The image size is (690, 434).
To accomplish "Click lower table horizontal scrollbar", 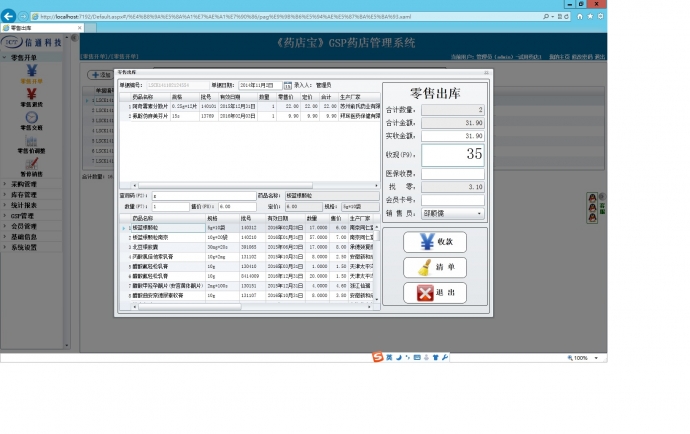I will point(190,307).
